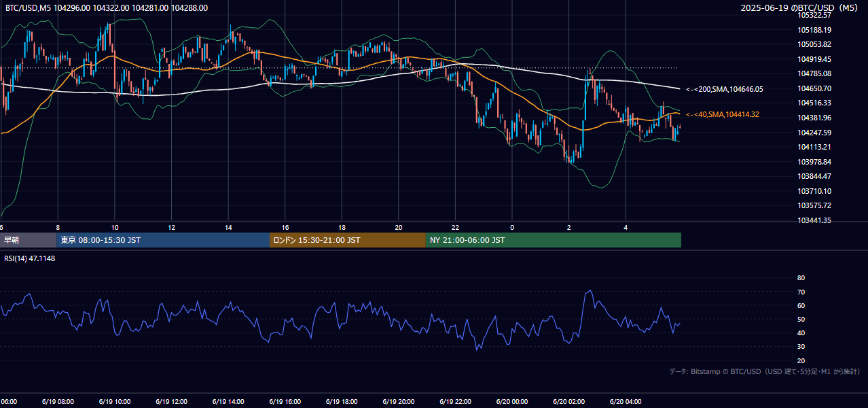Click the 6/20 00:00 time axis label
Image resolution: width=868 pixels, height=408 pixels.
(x=512, y=402)
